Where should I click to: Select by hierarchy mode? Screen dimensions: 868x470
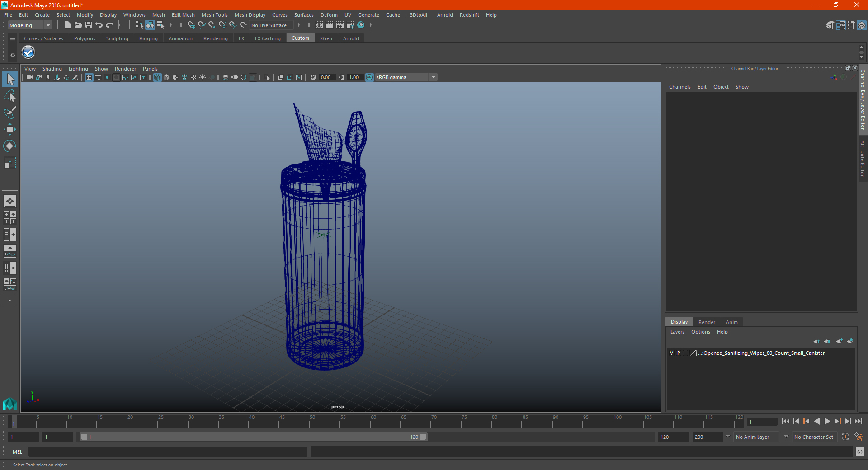[139, 25]
